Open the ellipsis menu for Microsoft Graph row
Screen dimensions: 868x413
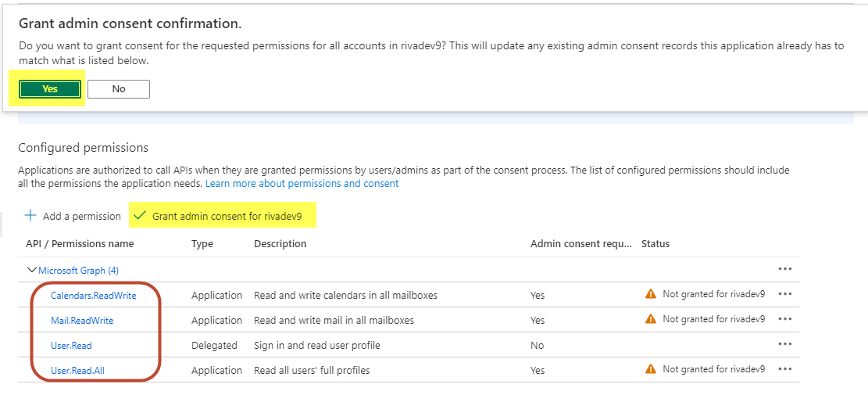click(x=784, y=269)
